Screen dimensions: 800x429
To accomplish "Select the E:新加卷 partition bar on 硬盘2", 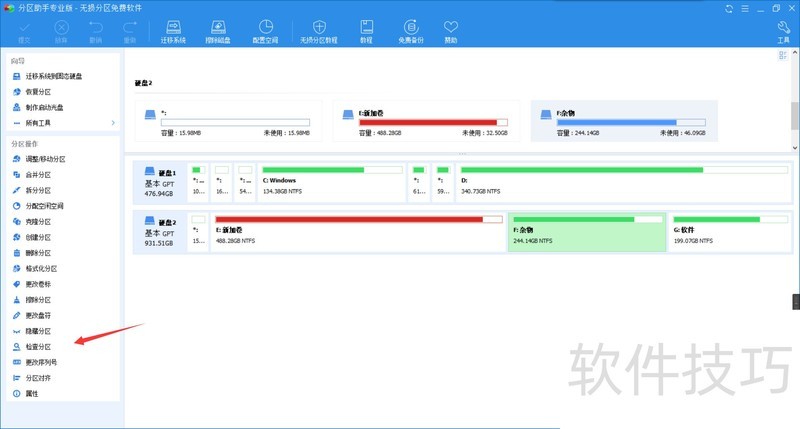I will [356, 231].
